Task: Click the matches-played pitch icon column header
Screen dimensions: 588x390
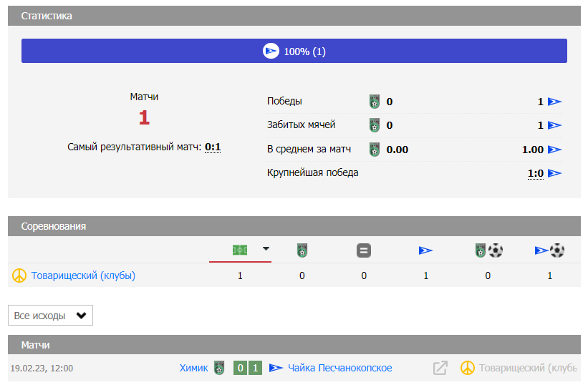Action: [240, 250]
